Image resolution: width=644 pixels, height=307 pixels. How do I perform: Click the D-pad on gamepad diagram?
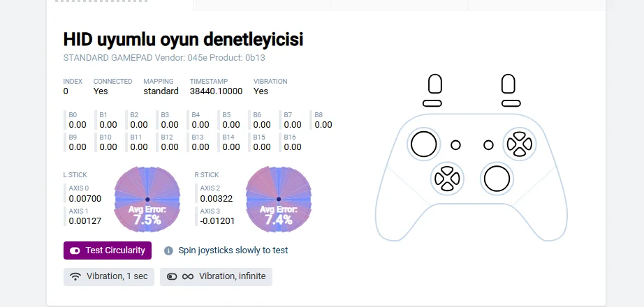coord(447,179)
